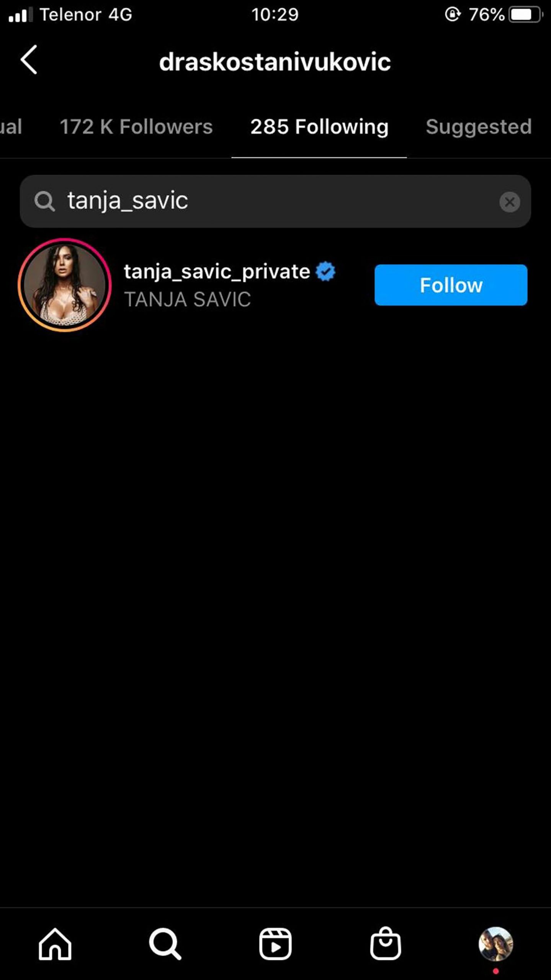
Task: Open tanja_savic_private username link
Action: [217, 272]
